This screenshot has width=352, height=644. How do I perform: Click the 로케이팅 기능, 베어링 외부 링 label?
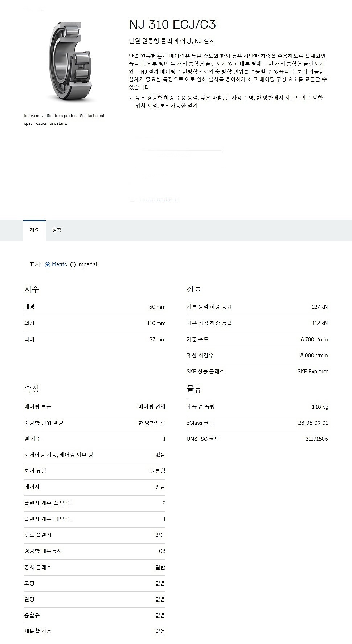point(59,455)
